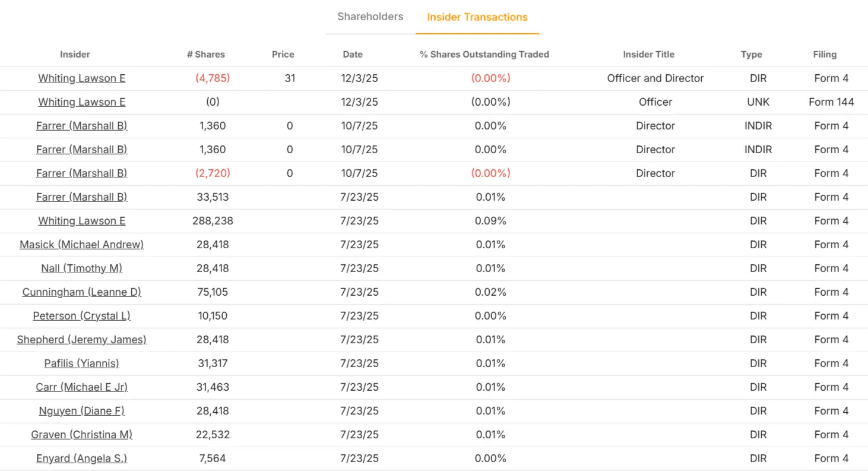
Task: View Nguyen (Diane F) insider details
Action: [81, 411]
